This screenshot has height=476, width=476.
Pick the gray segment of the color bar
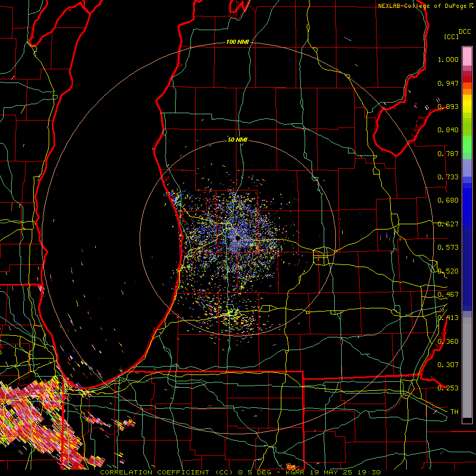click(467, 368)
